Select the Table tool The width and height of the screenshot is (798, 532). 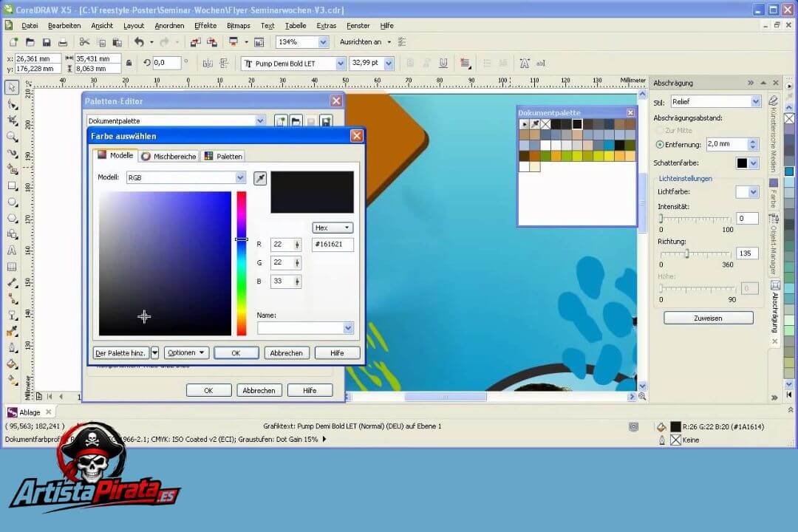point(13,267)
